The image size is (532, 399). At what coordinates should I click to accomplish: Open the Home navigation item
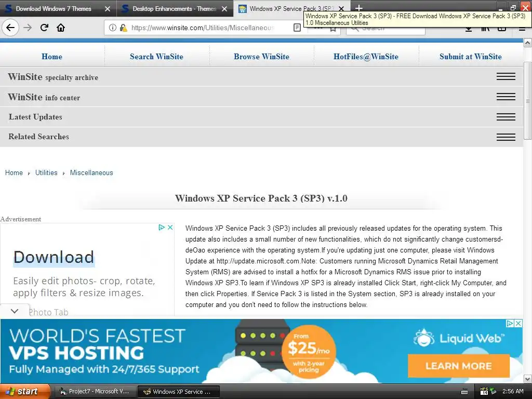pyautogui.click(x=52, y=57)
